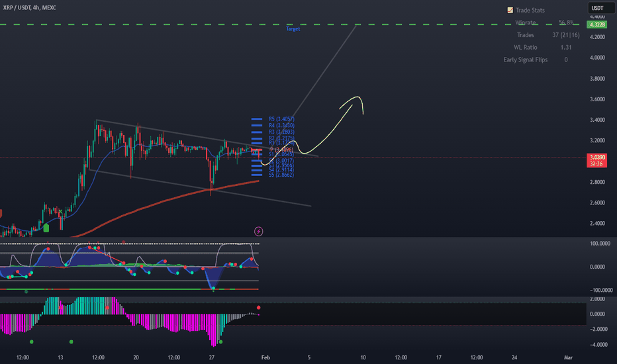
Task: Click the 13 date on time axis
Action: click(60, 357)
